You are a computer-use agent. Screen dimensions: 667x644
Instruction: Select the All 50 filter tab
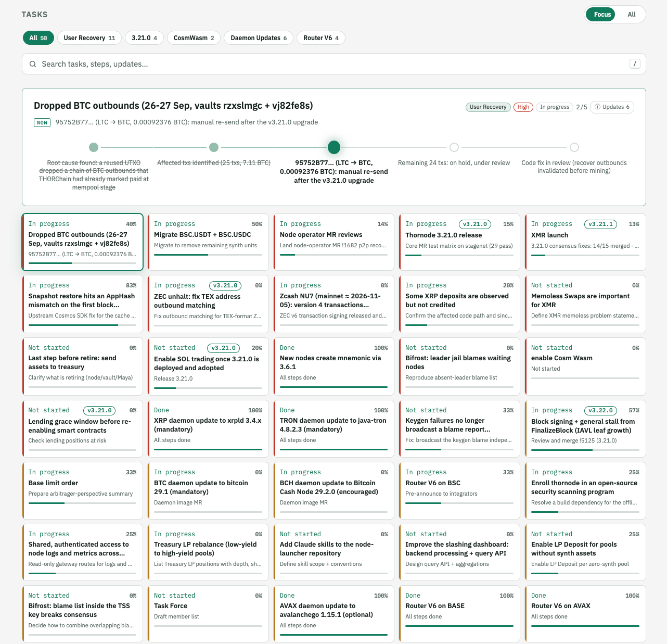pyautogui.click(x=38, y=38)
